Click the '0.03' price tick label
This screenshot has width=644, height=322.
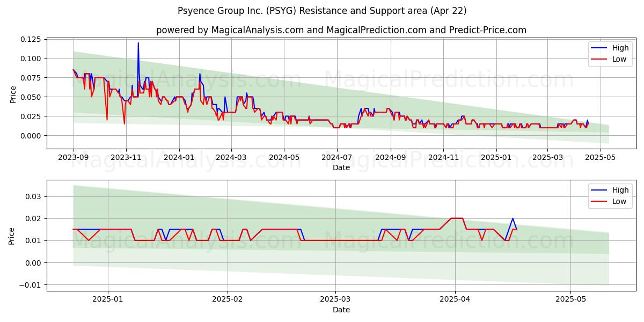point(33,196)
